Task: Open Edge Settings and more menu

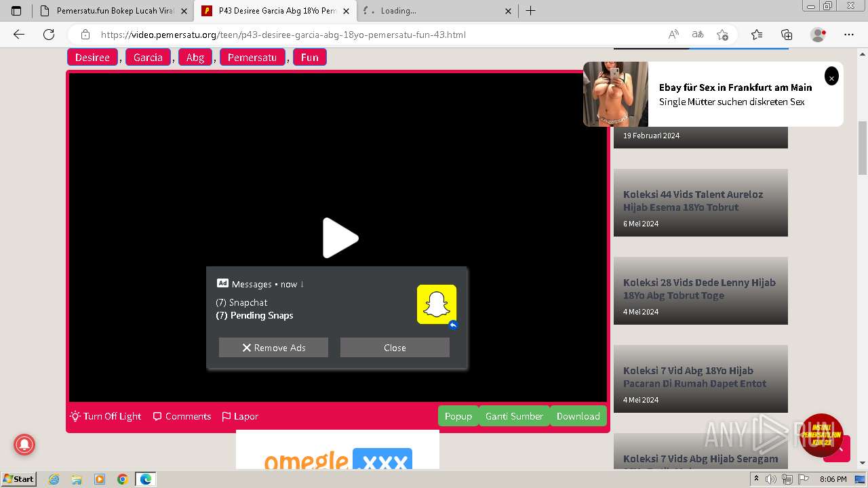Action: coord(849,35)
